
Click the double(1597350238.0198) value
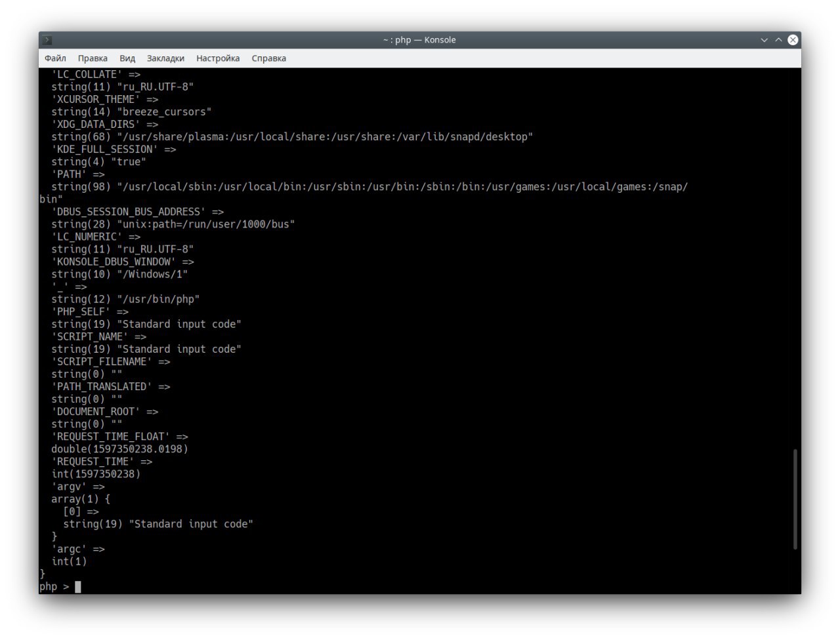coord(119,449)
